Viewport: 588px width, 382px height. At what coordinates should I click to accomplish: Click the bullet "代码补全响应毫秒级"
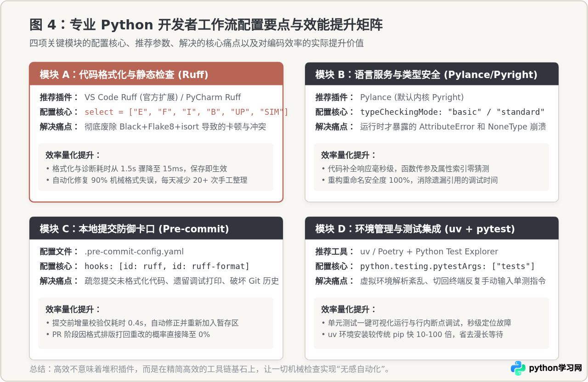[405, 169]
